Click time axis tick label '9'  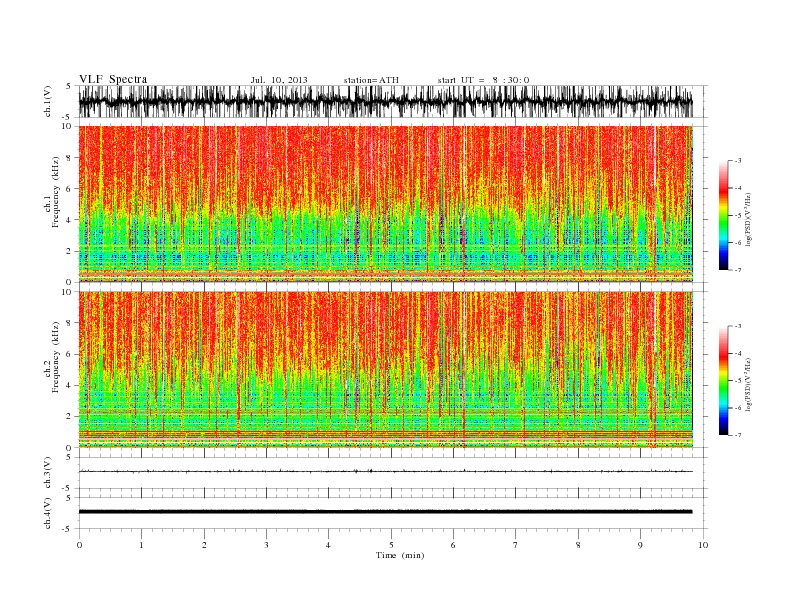[x=640, y=545]
